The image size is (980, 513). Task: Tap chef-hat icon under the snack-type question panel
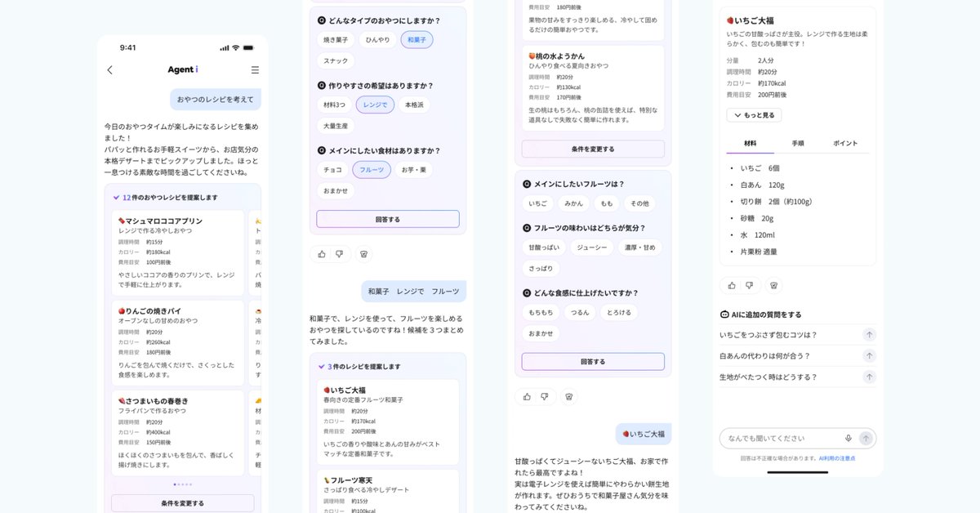click(x=363, y=254)
